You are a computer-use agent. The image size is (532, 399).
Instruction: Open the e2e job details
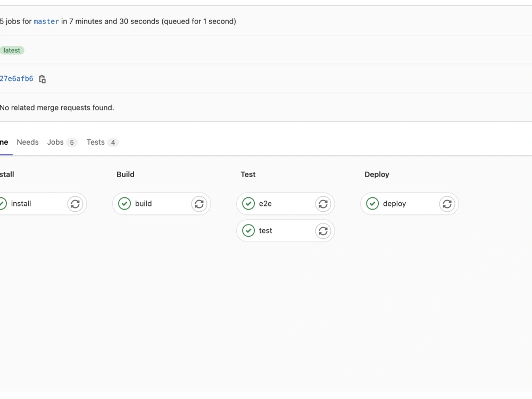[265, 204]
